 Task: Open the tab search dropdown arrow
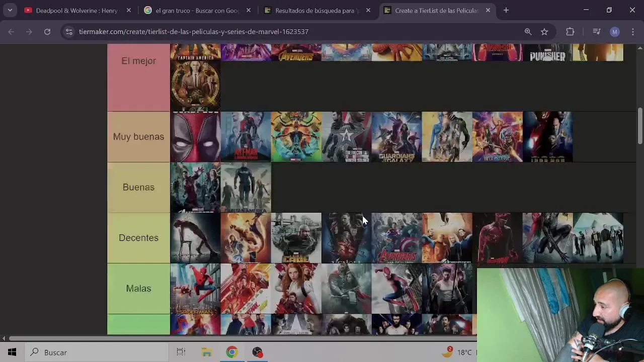pyautogui.click(x=10, y=10)
